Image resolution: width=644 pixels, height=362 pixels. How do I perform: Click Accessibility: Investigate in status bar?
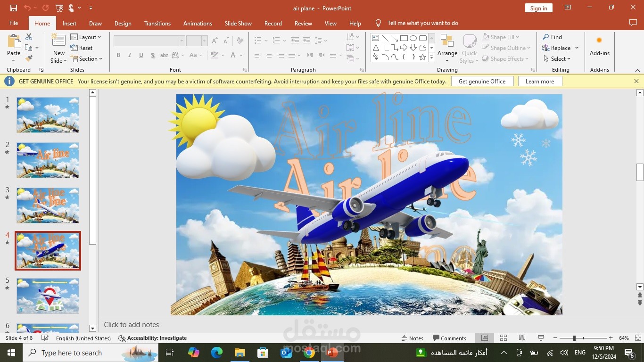click(x=152, y=338)
